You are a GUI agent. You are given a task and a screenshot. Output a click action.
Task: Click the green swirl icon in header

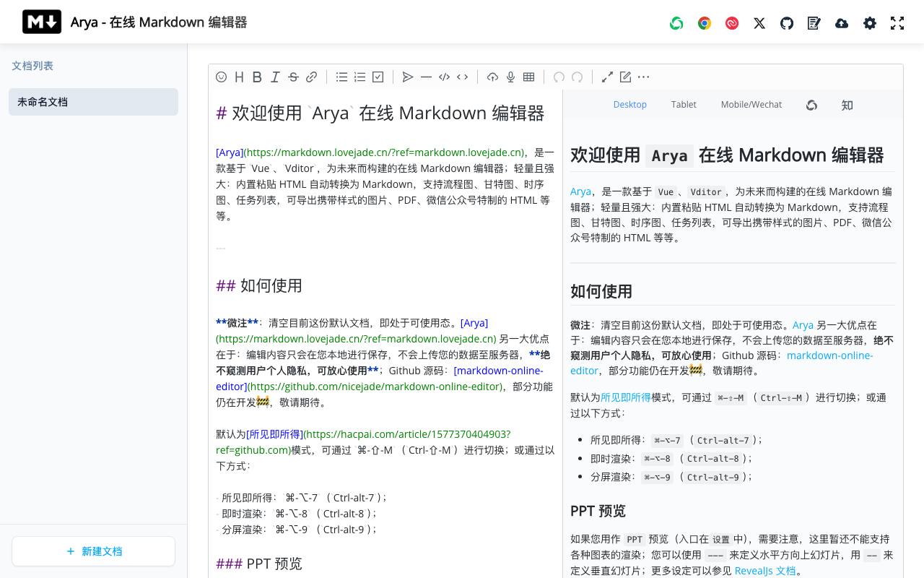click(676, 23)
